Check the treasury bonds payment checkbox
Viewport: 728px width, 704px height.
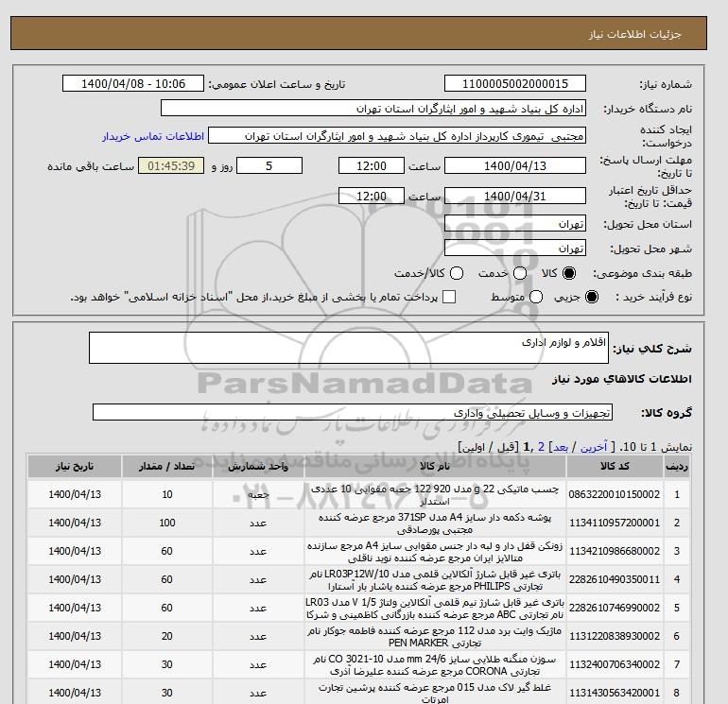coord(449,297)
